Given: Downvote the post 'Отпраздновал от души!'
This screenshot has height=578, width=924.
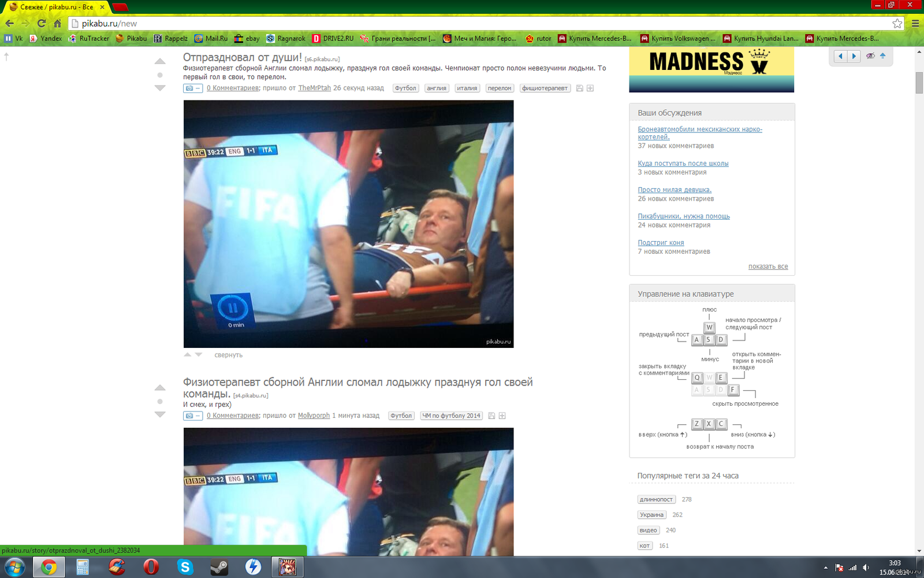Looking at the screenshot, I should (160, 88).
